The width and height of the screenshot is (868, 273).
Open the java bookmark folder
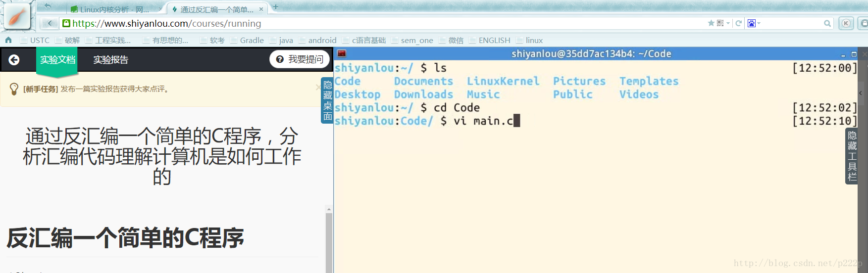[281, 40]
